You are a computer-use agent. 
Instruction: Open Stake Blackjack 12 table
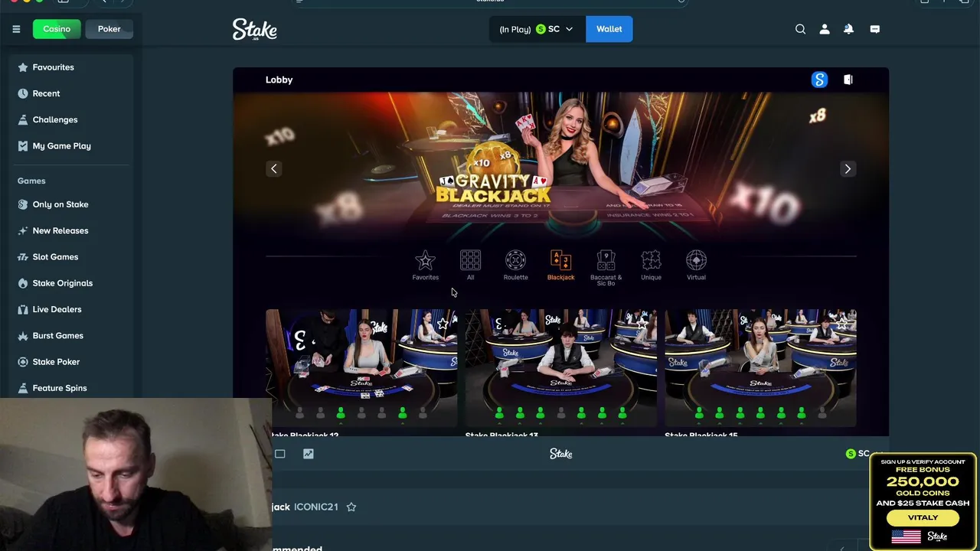coord(361,368)
